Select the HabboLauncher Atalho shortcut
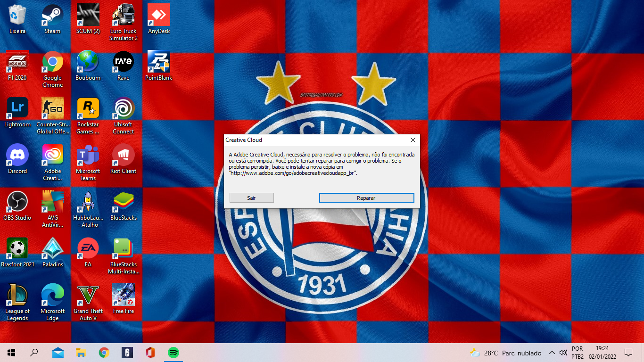Image resolution: width=644 pixels, height=362 pixels. (x=88, y=209)
